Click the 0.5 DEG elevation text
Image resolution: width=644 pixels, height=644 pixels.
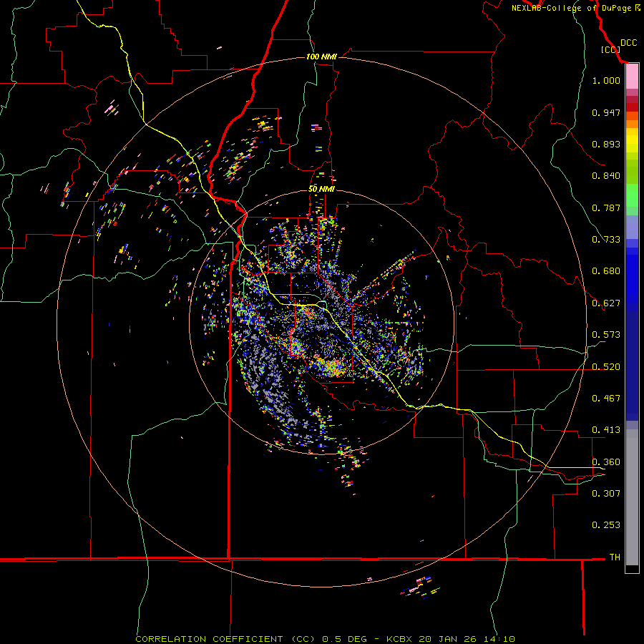343,639
